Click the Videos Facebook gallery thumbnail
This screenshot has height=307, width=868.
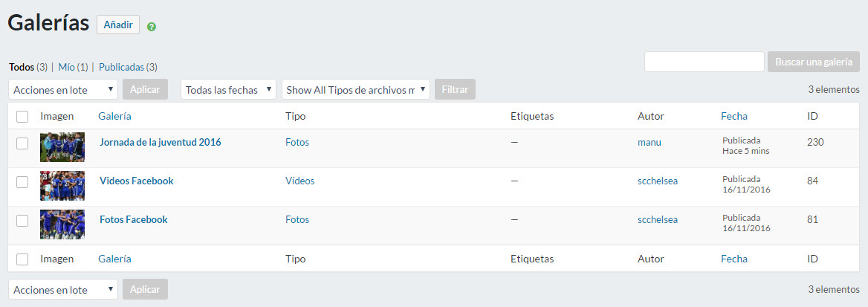tap(62, 186)
